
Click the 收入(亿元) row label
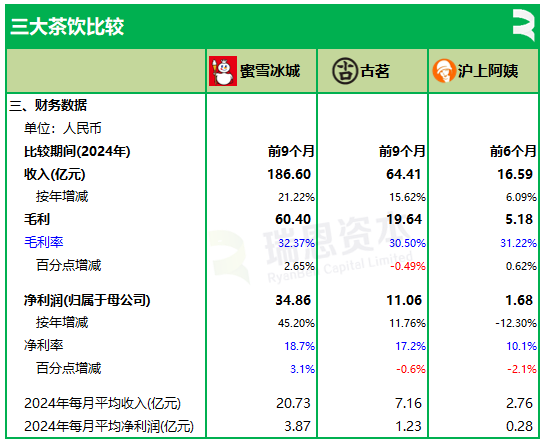55,174
